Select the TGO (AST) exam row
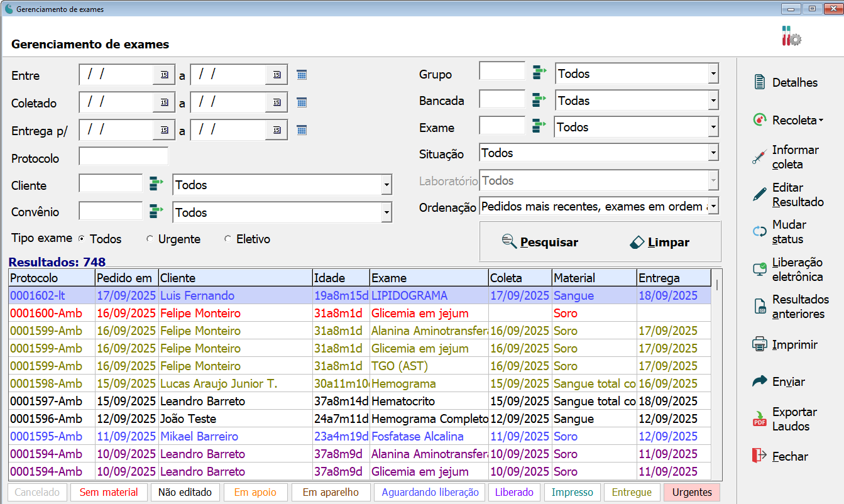Image resolution: width=844 pixels, height=504 pixels. pyautogui.click(x=360, y=366)
